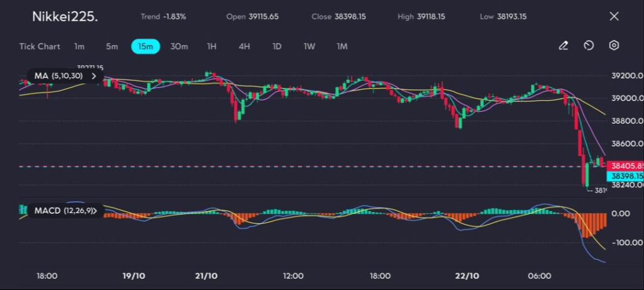Switch to Tick Chart view
The image size is (644, 290).
40,46
